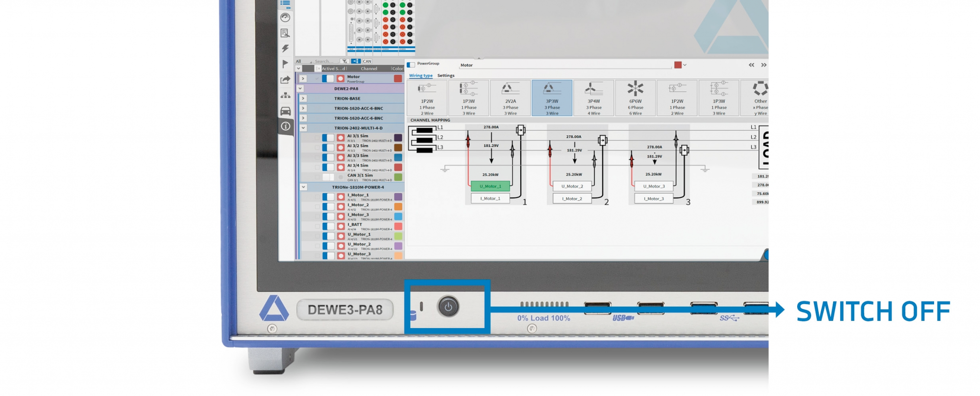The height and width of the screenshot is (396, 980).
Task: Open the network hierarchy icon in sidebar
Action: (285, 95)
